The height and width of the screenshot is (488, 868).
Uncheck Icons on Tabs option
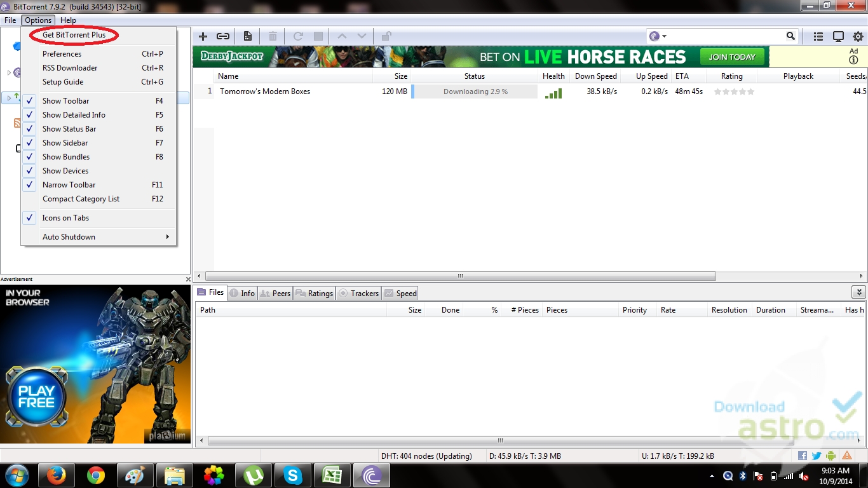(x=99, y=217)
